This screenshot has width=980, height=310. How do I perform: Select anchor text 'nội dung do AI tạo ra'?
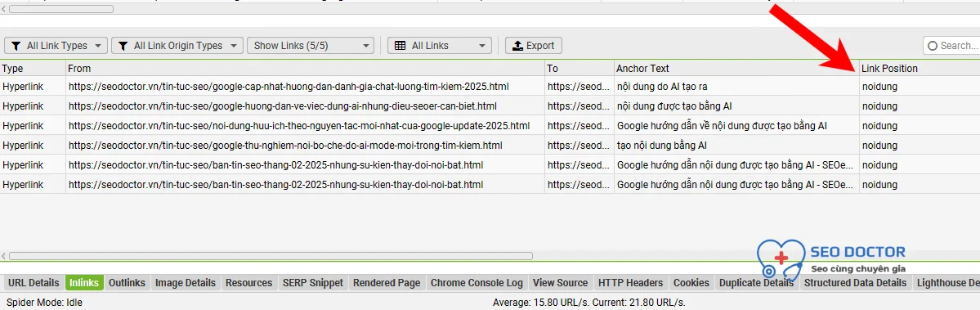[x=662, y=86]
